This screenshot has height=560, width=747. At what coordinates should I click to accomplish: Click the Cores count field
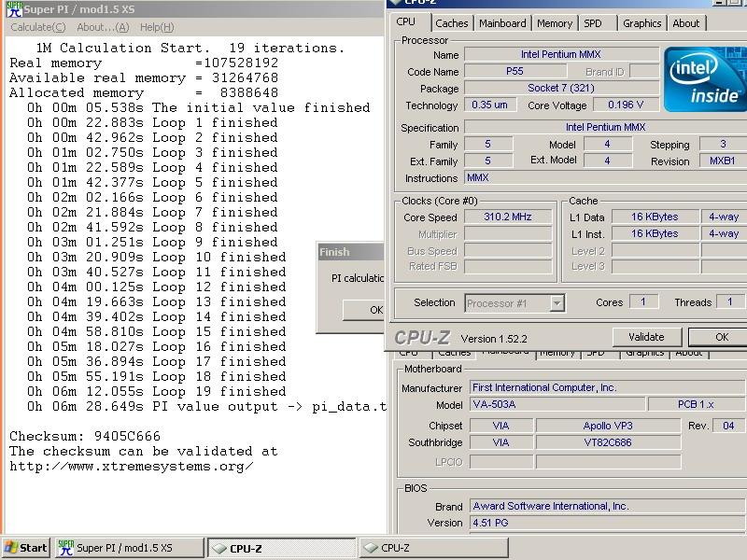(x=643, y=301)
